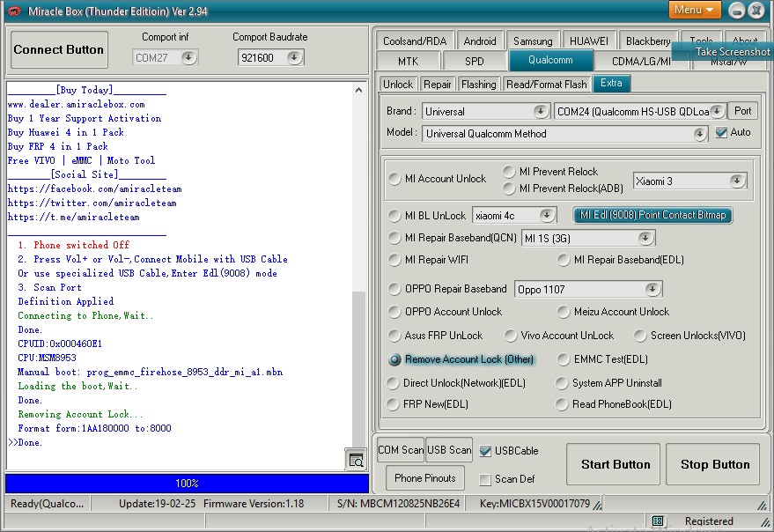Click the Connect Button
The width and height of the screenshot is (774, 532).
point(59,49)
